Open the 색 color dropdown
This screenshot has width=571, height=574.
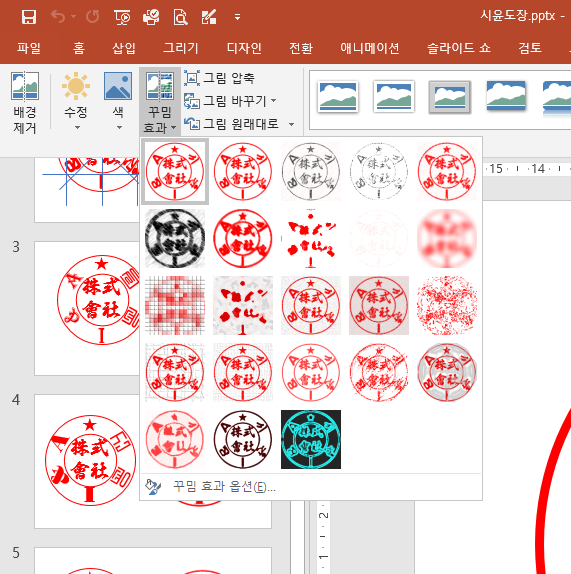[x=118, y=101]
